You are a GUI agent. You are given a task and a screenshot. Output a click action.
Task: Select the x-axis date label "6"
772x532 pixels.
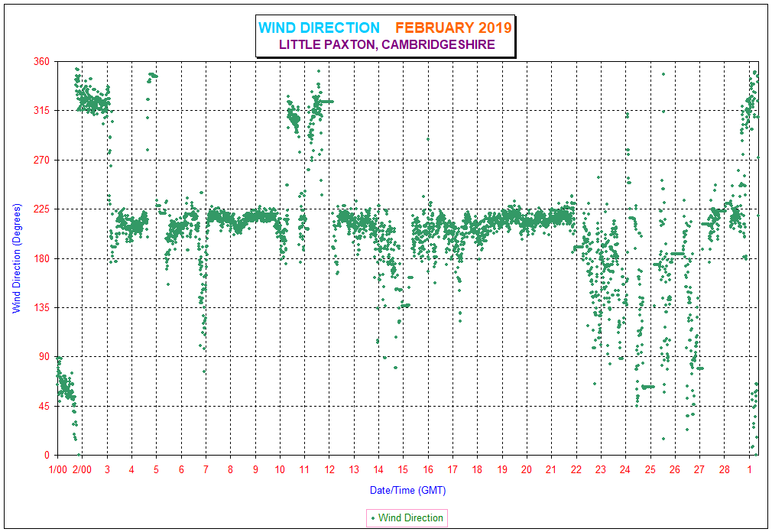pos(181,469)
